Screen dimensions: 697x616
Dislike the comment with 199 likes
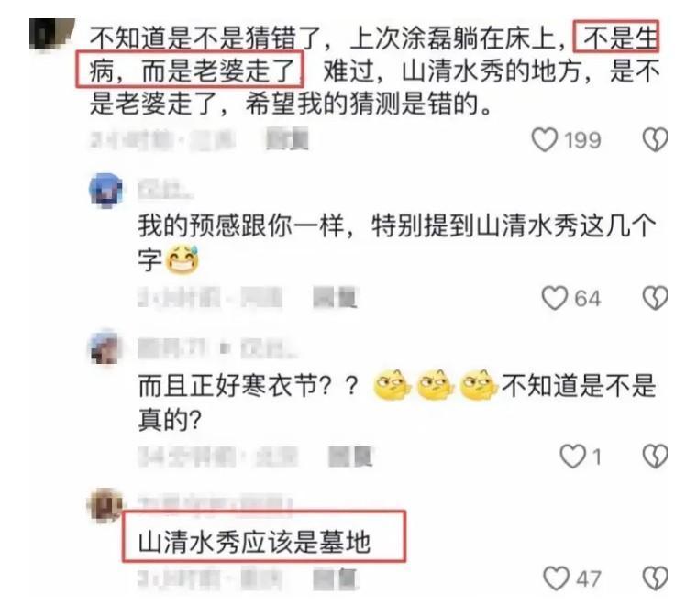pyautogui.click(x=655, y=139)
